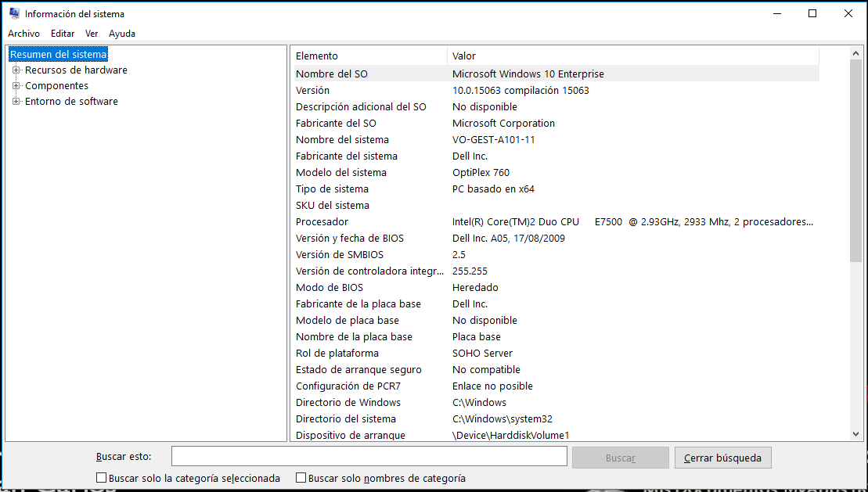Select Modelo de placa base row

[556, 321]
